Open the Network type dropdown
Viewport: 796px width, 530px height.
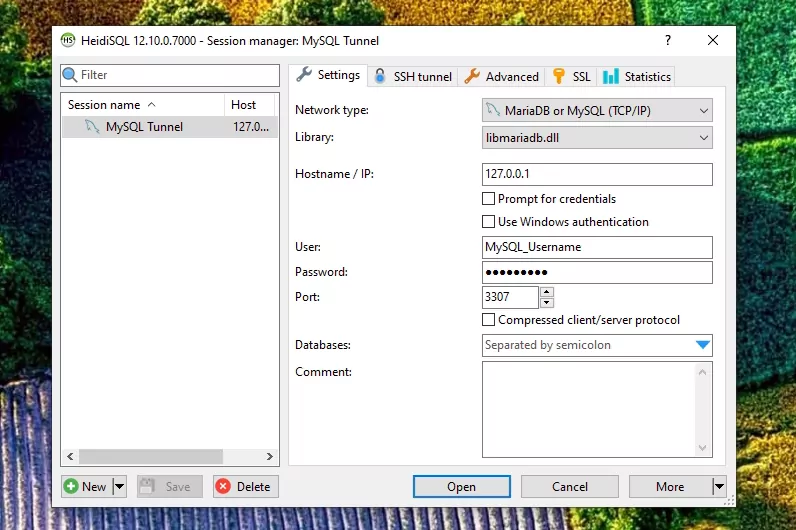[x=597, y=111]
